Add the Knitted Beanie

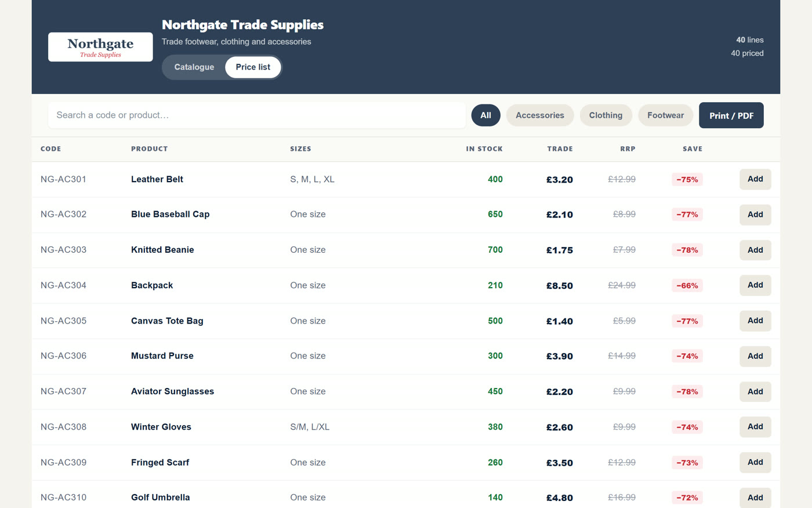(755, 250)
